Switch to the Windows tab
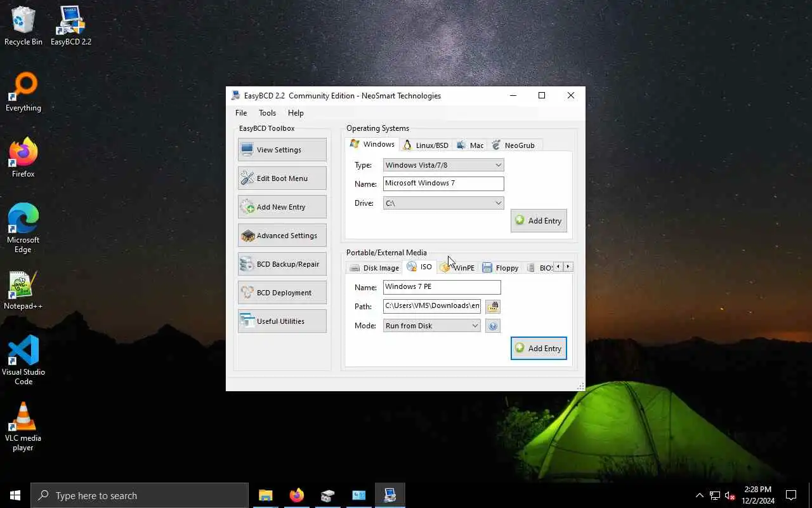The width and height of the screenshot is (812, 508). click(x=372, y=144)
